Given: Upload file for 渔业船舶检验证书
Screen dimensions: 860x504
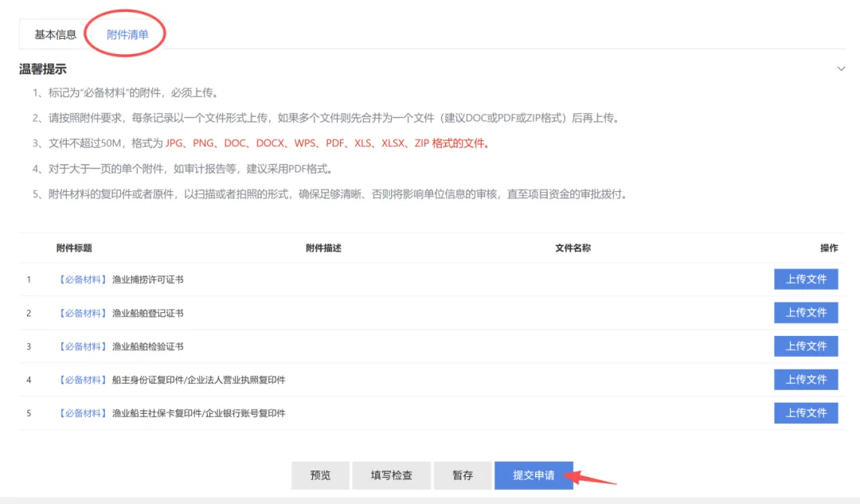Looking at the screenshot, I should pos(806,346).
